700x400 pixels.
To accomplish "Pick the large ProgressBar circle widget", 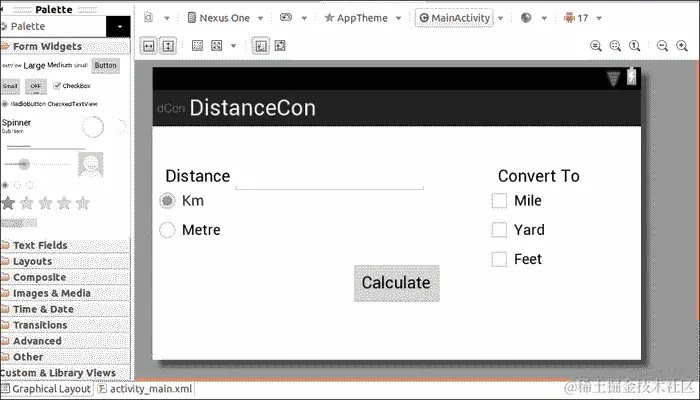I will [x=93, y=127].
